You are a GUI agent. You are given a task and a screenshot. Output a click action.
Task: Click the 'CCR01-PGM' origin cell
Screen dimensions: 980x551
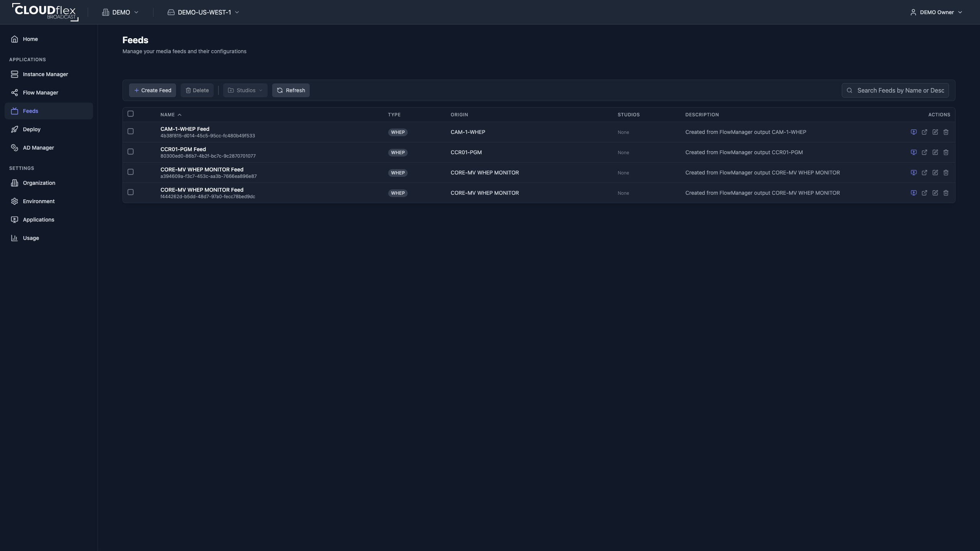[466, 152]
